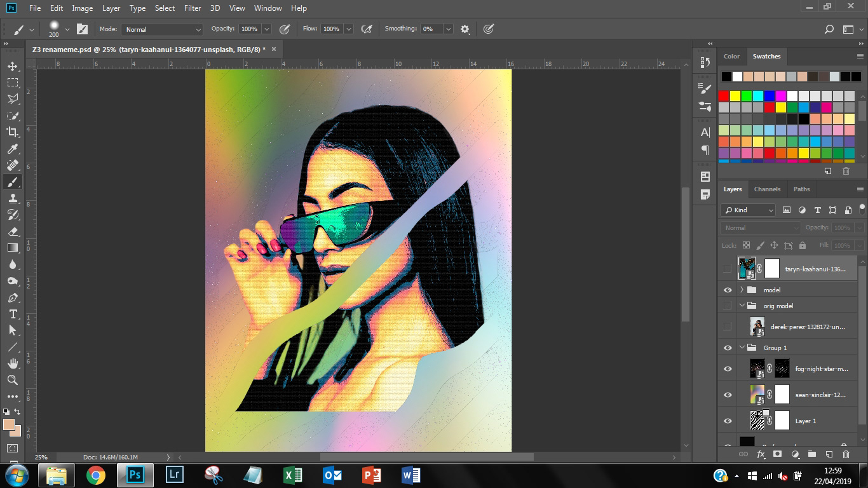Viewport: 868px width, 488px height.
Task: Open the brush settings panel from options bar
Action: point(82,29)
